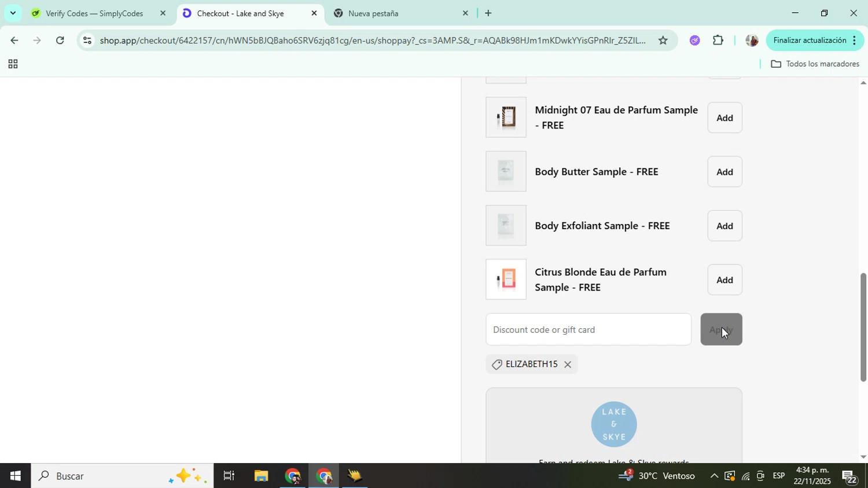Add Body Exfoliant Sample to order
The height and width of the screenshot is (488, 868).
(724, 226)
